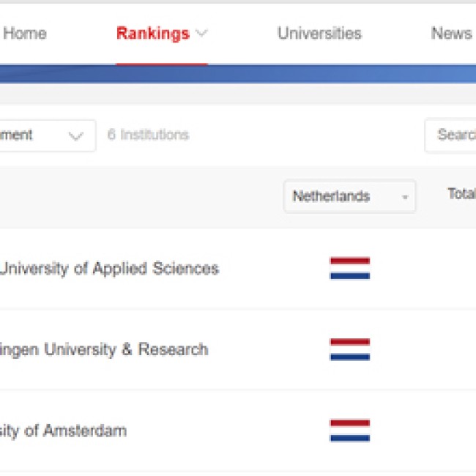Expand the Rankings chevron arrow

(x=201, y=33)
